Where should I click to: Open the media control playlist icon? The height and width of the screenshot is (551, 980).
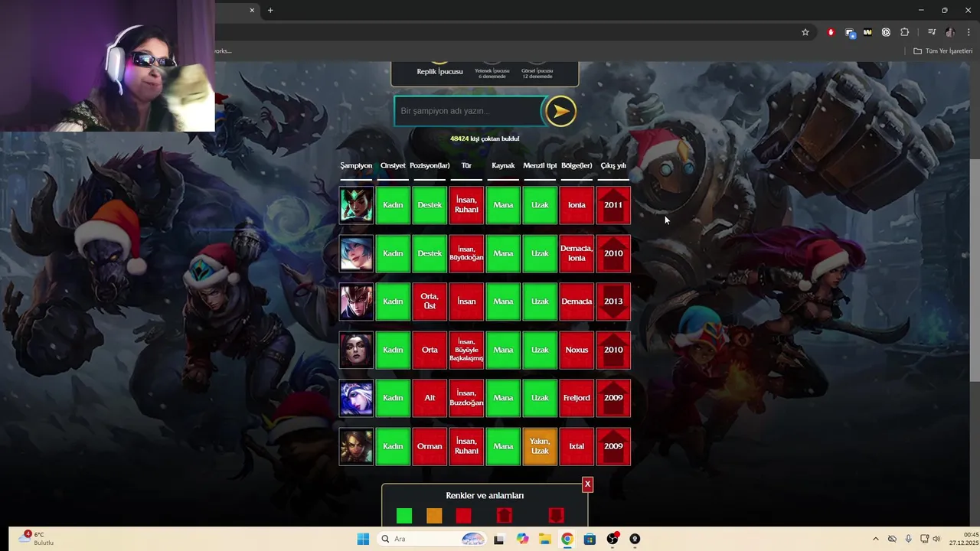pos(932,32)
